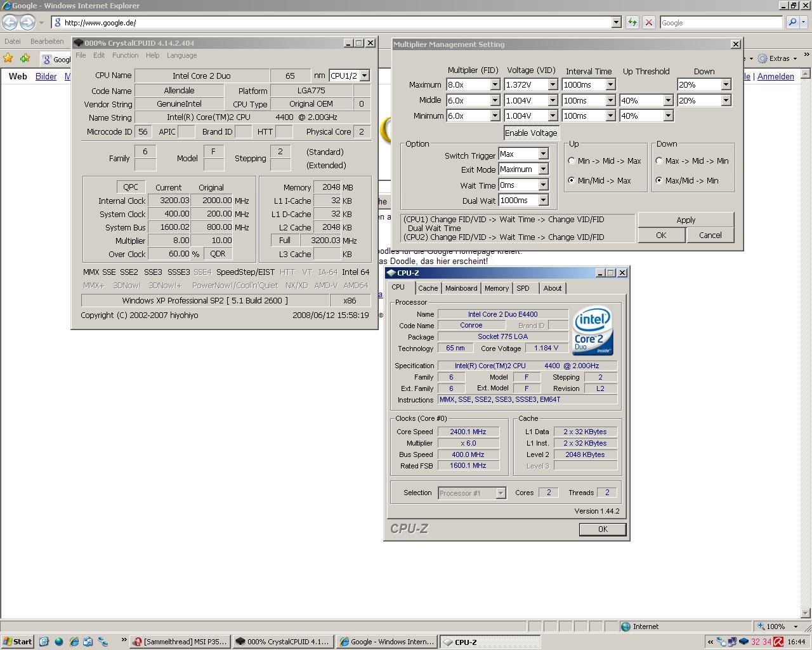Expand hidden system tray icons chevron
This screenshot has width=812, height=650.
710,642
